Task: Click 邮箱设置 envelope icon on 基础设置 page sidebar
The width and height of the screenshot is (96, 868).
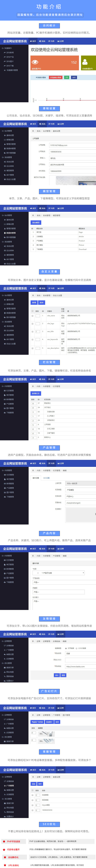Action: 5,140
